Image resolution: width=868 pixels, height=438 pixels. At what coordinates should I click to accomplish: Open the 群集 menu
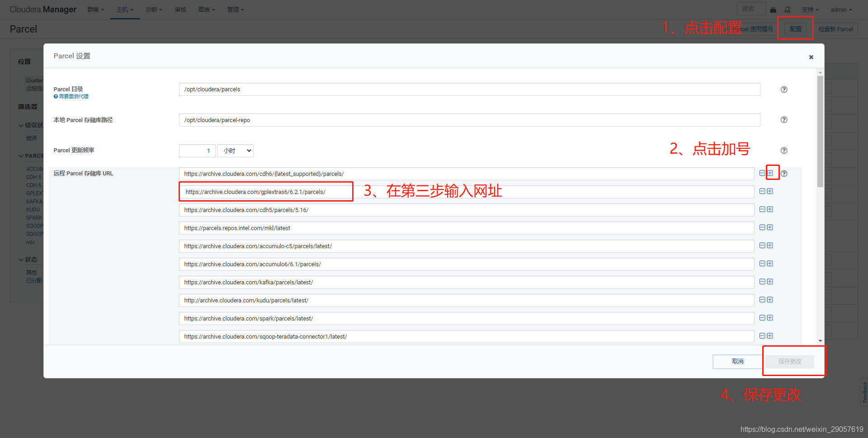[x=95, y=9]
